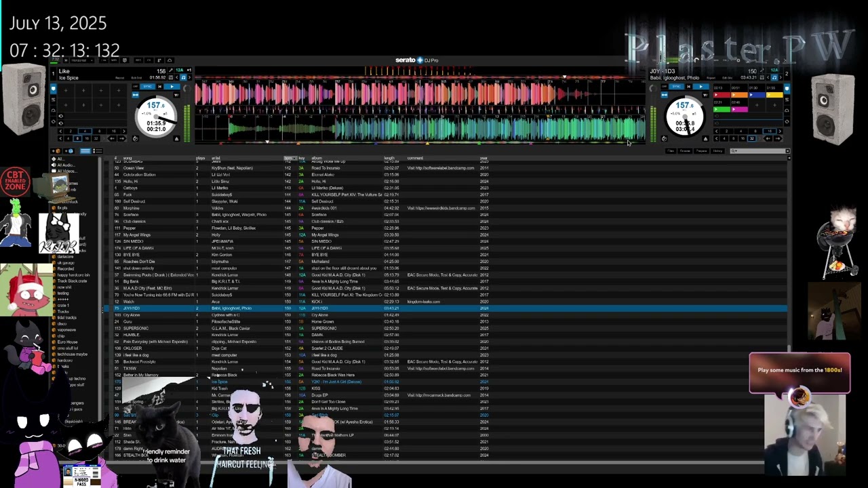Jump to cue start on the J0Y 1D3 deck

[x=688, y=87]
